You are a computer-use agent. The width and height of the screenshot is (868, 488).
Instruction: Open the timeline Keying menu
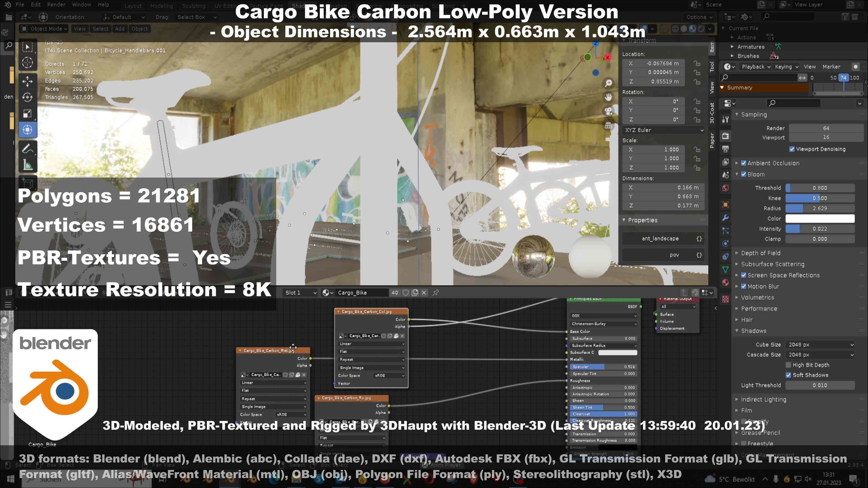(786, 67)
